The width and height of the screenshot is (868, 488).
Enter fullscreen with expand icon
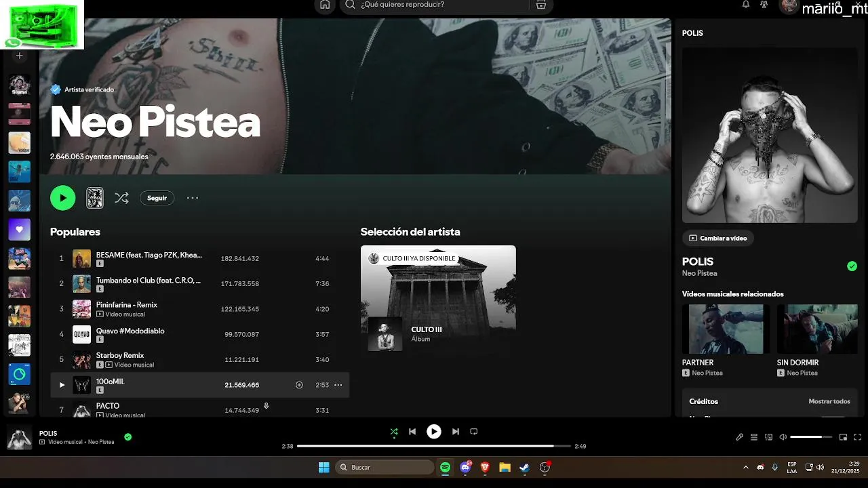tap(858, 437)
